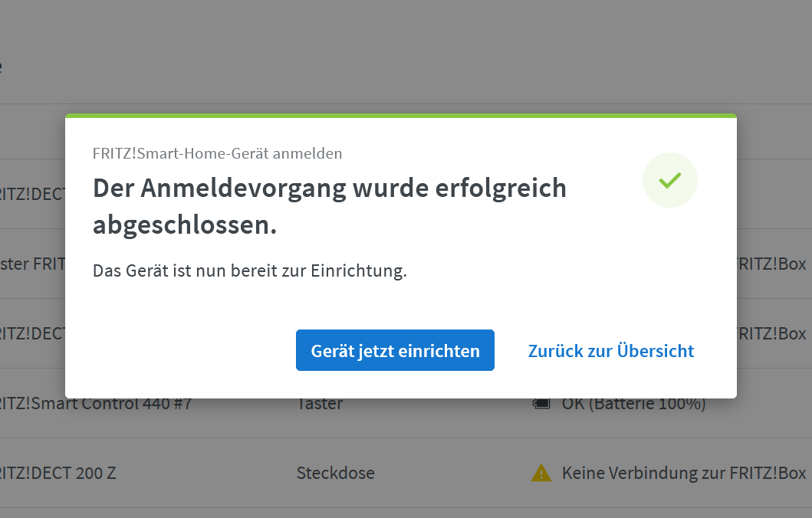Viewport: 812px width, 518px height.
Task: Click the "Keine Verbindung zur FRITZ!Box" status
Action: click(683, 473)
